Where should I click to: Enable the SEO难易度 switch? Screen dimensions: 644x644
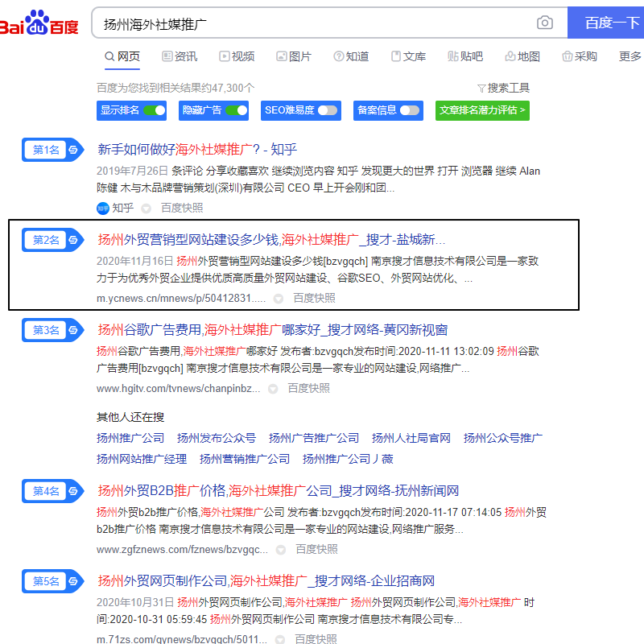[x=328, y=110]
